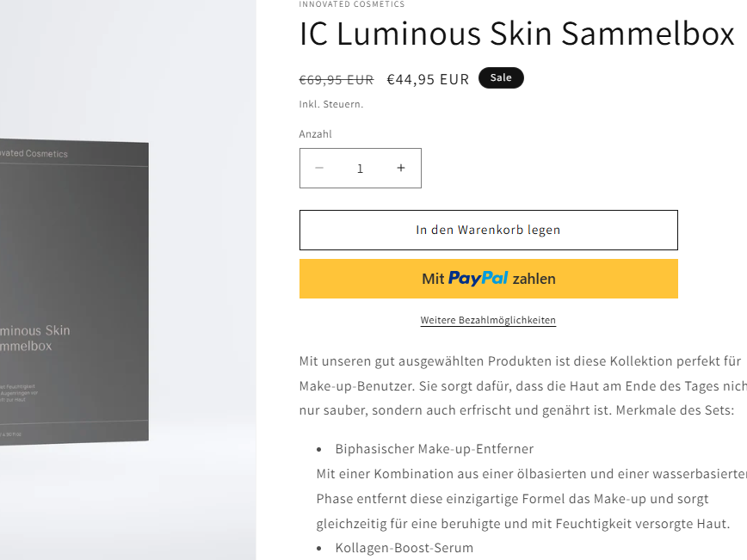Viewport: 747px width, 560px height.
Task: Click the 'Sammelbox' title printed on the box
Action: tap(26, 346)
